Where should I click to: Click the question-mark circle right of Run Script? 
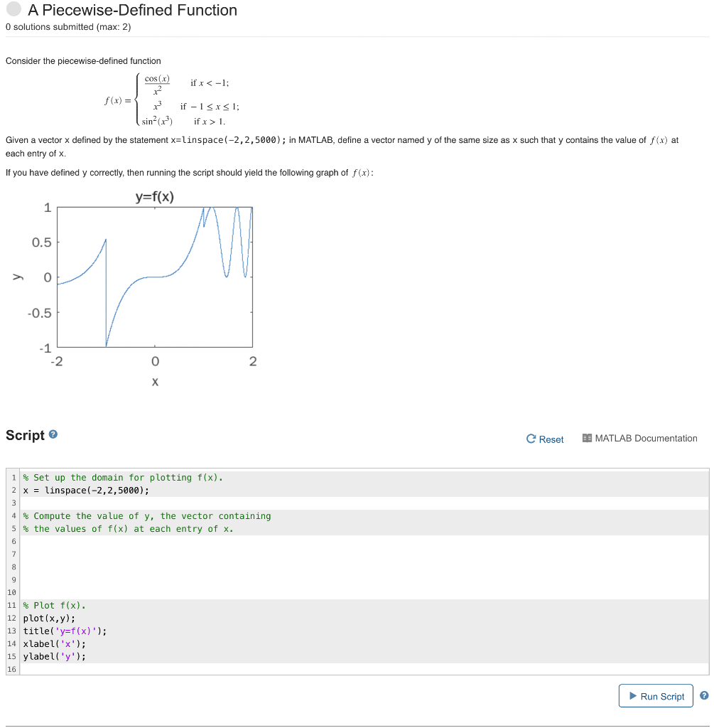point(705,695)
